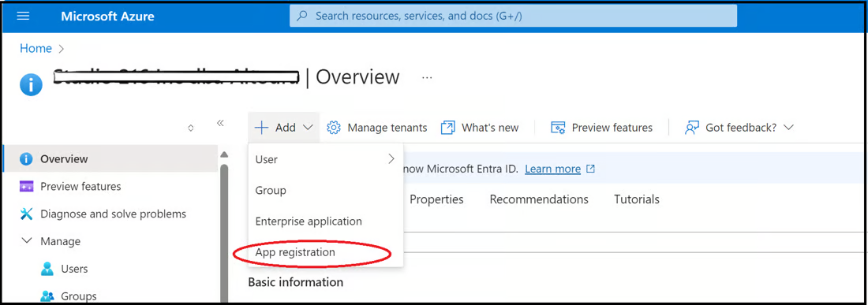
Task: Click the sidebar vertical scrollbar
Action: 224,233
